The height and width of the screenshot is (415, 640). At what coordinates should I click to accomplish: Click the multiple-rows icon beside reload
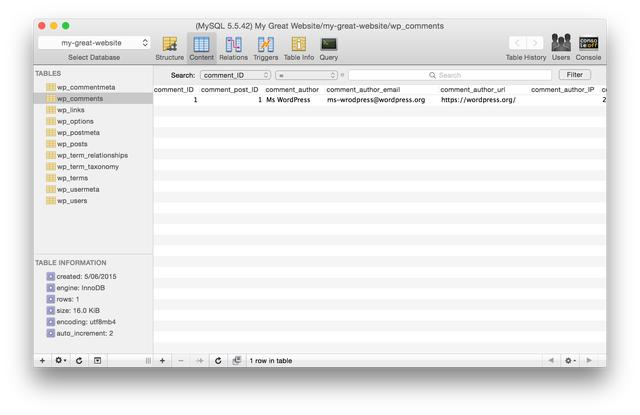(237, 361)
